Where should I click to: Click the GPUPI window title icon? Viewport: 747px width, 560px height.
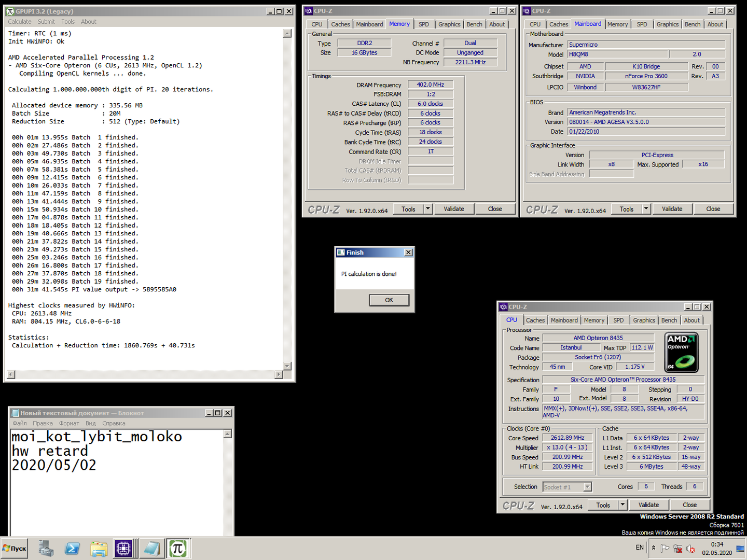click(x=10, y=11)
